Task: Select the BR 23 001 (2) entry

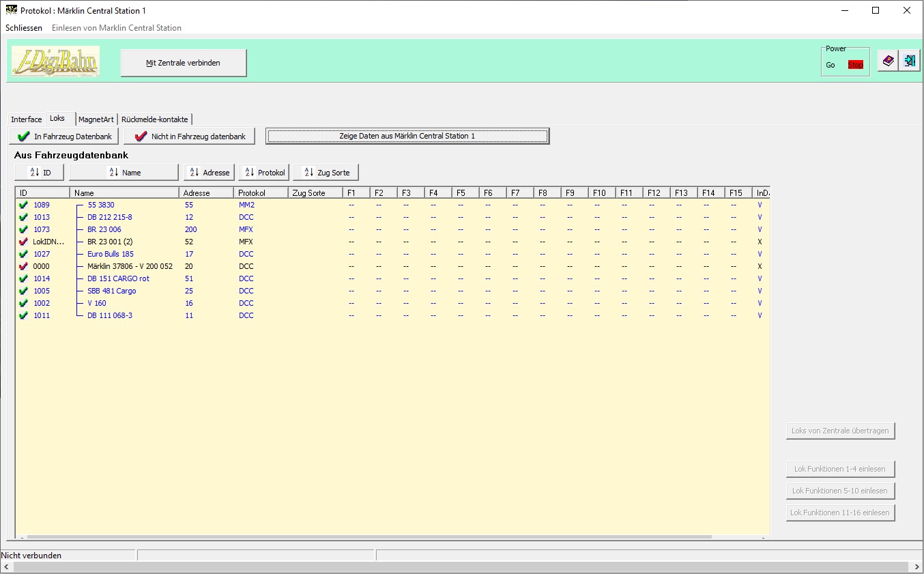Action: (x=110, y=242)
